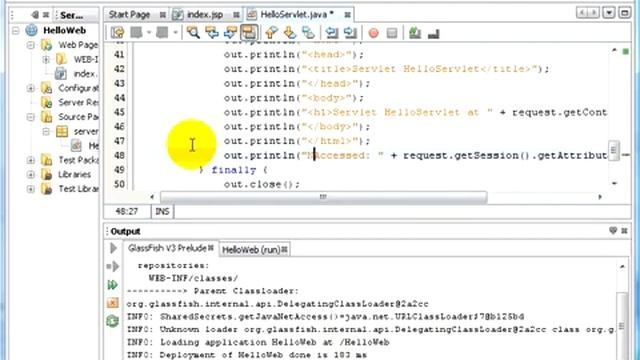Go to Previous Bookmark icon
This screenshot has height=360, width=640.
coord(271,33)
